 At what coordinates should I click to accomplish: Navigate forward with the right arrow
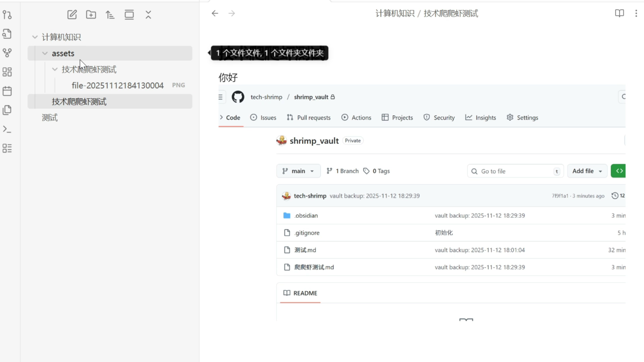tap(232, 13)
